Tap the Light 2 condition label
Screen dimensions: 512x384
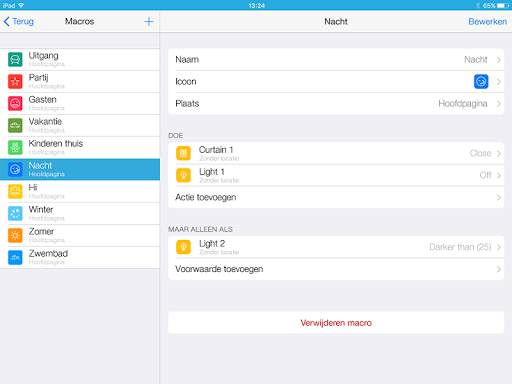212,243
